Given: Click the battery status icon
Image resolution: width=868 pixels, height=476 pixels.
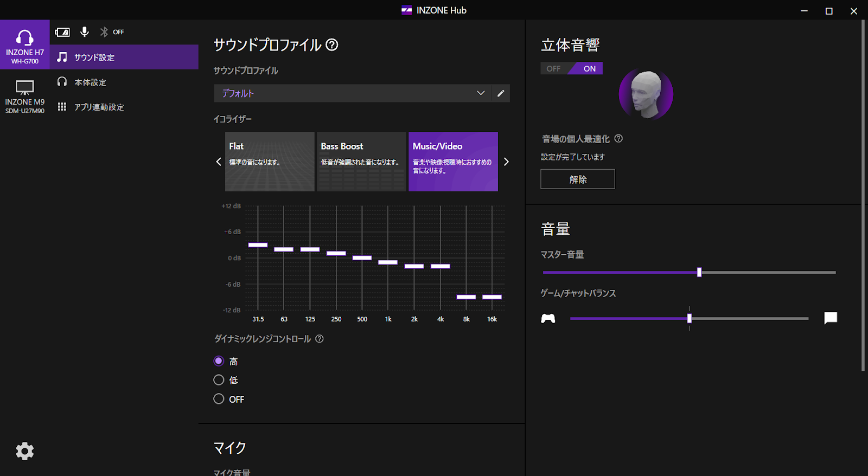Looking at the screenshot, I should tap(62, 32).
